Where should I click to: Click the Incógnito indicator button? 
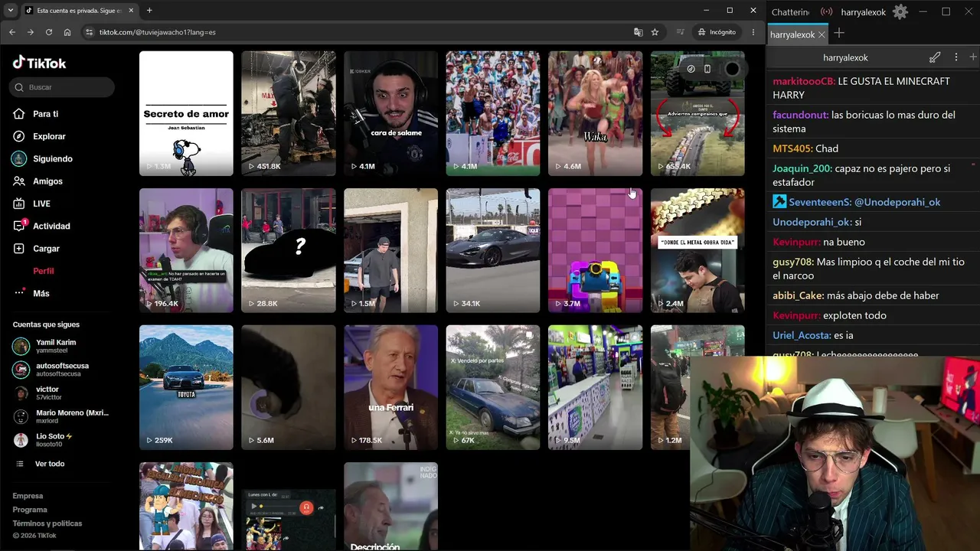click(x=717, y=32)
